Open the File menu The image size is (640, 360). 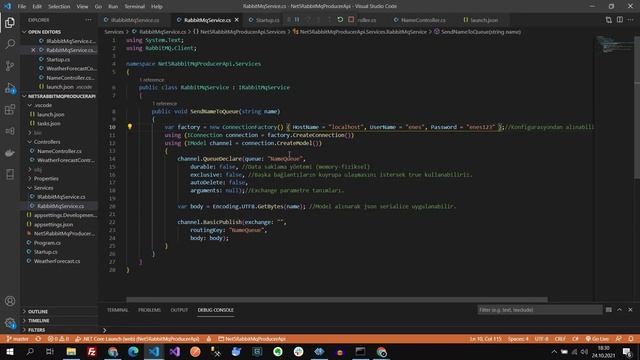22,6
